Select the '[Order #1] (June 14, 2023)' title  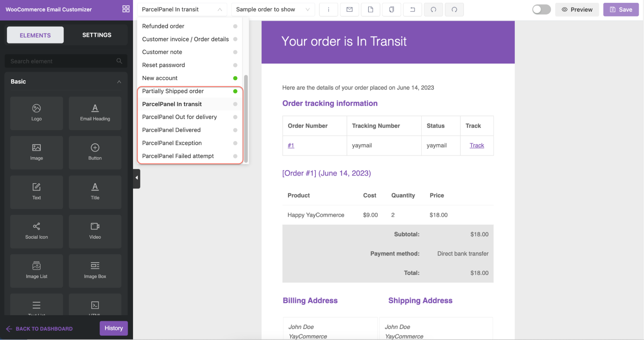point(326,173)
